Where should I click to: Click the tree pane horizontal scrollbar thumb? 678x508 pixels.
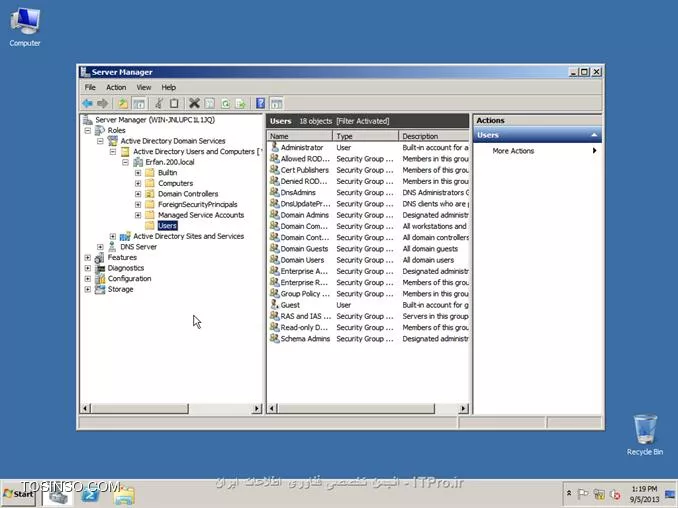(140, 408)
